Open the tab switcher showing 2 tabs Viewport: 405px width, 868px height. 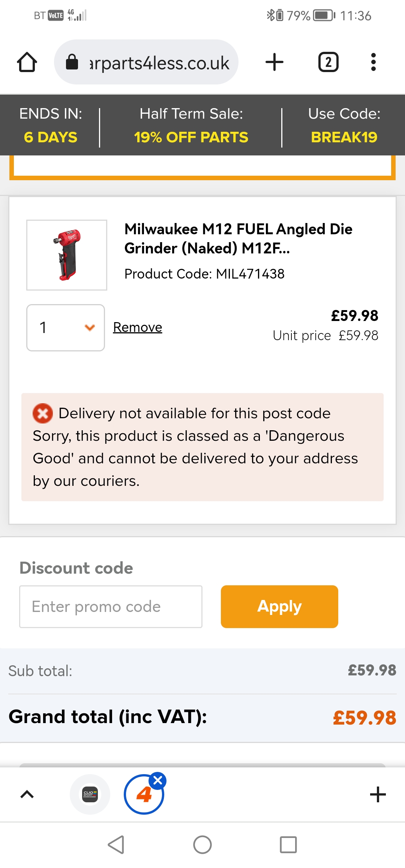[x=328, y=62]
